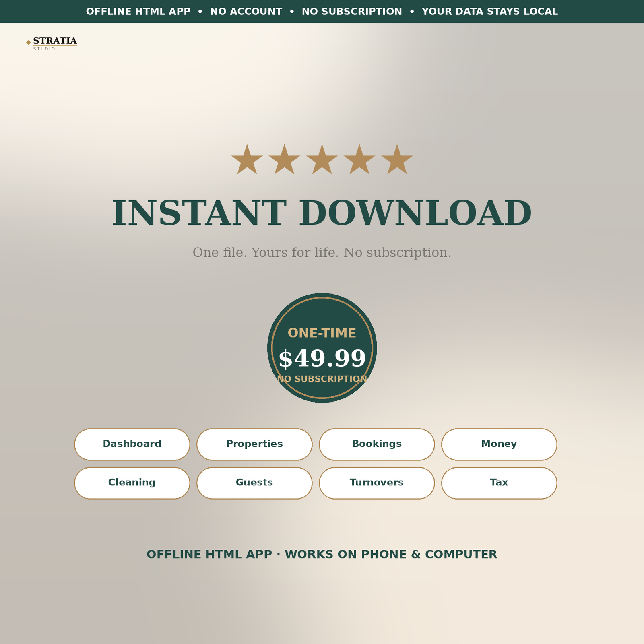
Task: Click the WORKS ON PHONE & COMPUTER footer text
Action: click(391, 555)
